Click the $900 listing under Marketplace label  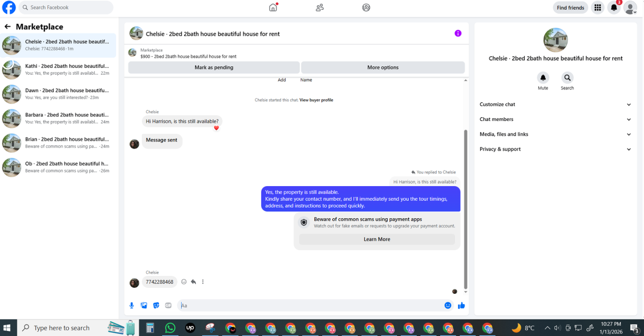pyautogui.click(x=188, y=56)
